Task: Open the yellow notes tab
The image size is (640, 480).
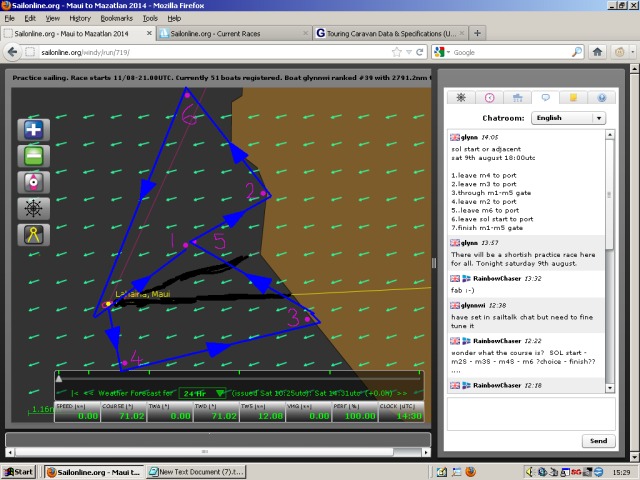Action: tap(573, 98)
